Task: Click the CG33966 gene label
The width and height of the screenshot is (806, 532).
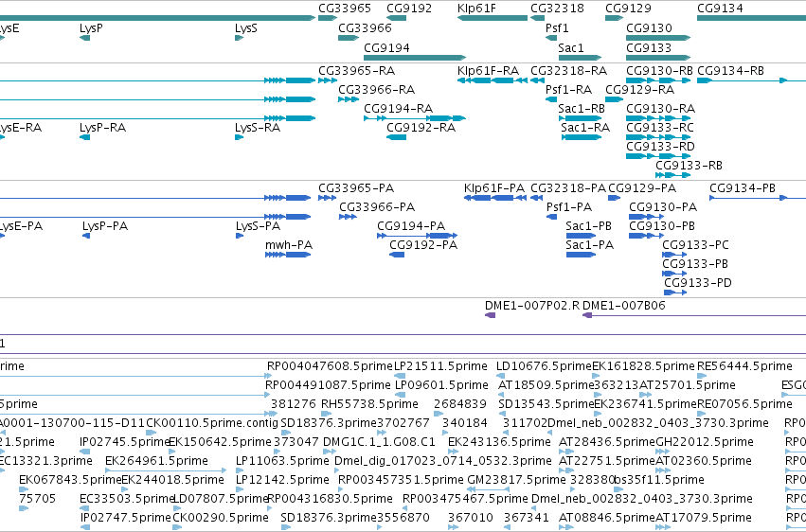Action: [x=365, y=27]
